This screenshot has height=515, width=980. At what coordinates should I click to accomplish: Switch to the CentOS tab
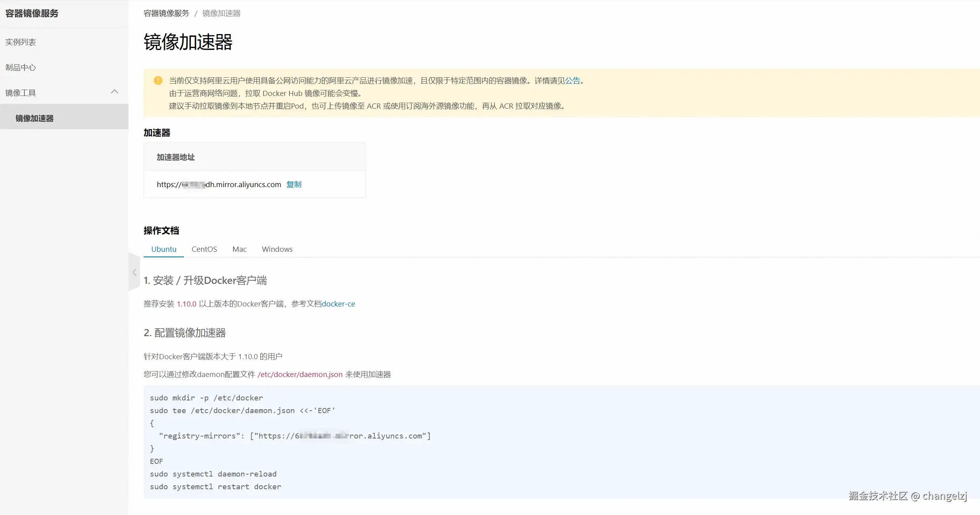point(204,249)
